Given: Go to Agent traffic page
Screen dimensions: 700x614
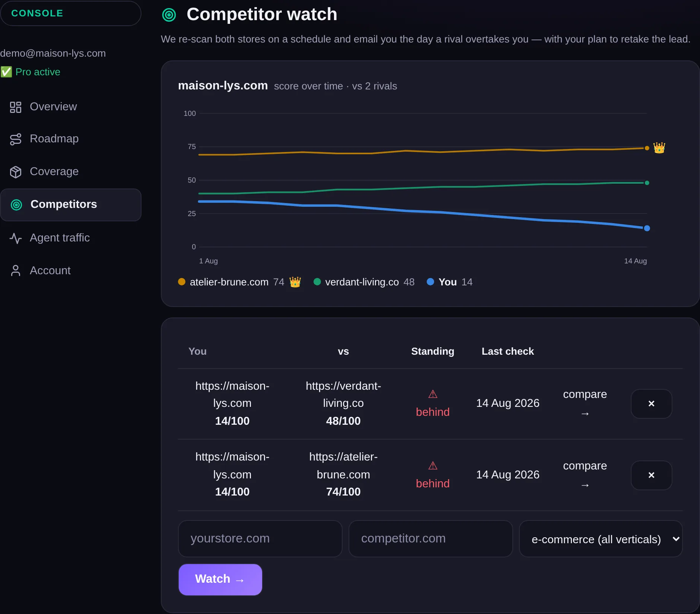Looking at the screenshot, I should click(60, 238).
